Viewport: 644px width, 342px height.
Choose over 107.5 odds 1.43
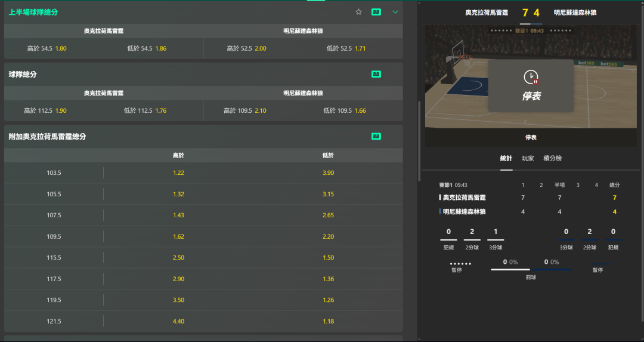(178, 215)
